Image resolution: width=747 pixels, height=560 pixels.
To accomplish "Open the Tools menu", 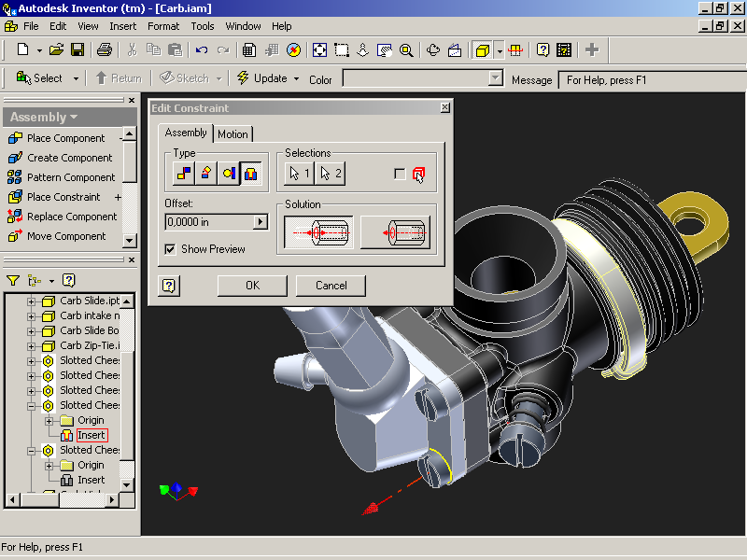I will [x=203, y=26].
